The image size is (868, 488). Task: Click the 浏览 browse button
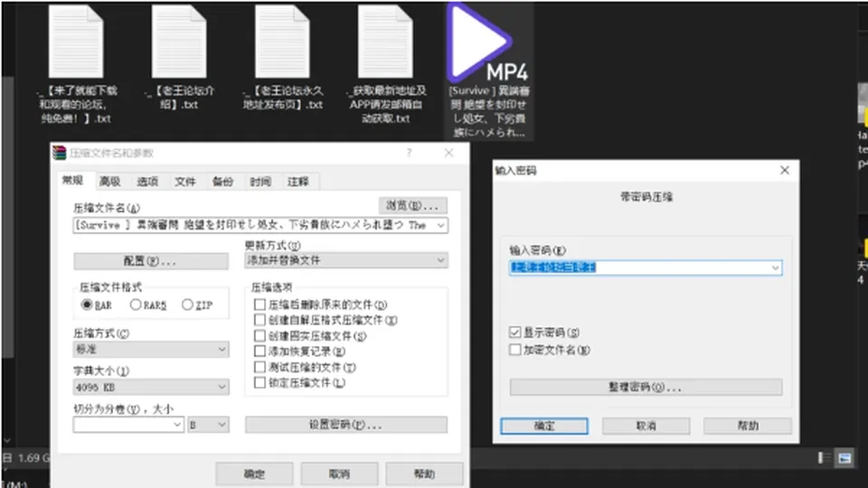click(x=413, y=206)
